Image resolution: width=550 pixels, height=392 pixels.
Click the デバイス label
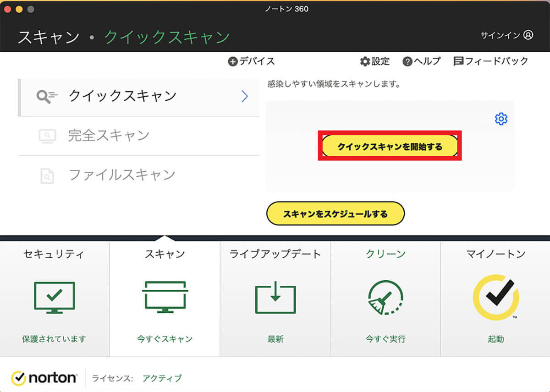257,61
